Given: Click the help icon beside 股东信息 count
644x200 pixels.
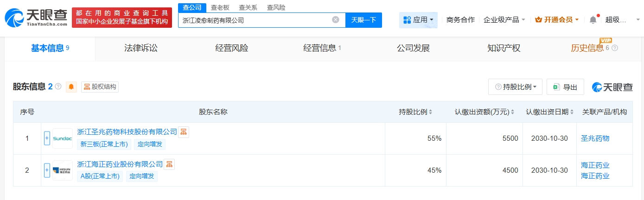Looking at the screenshot, I should tap(58, 87).
